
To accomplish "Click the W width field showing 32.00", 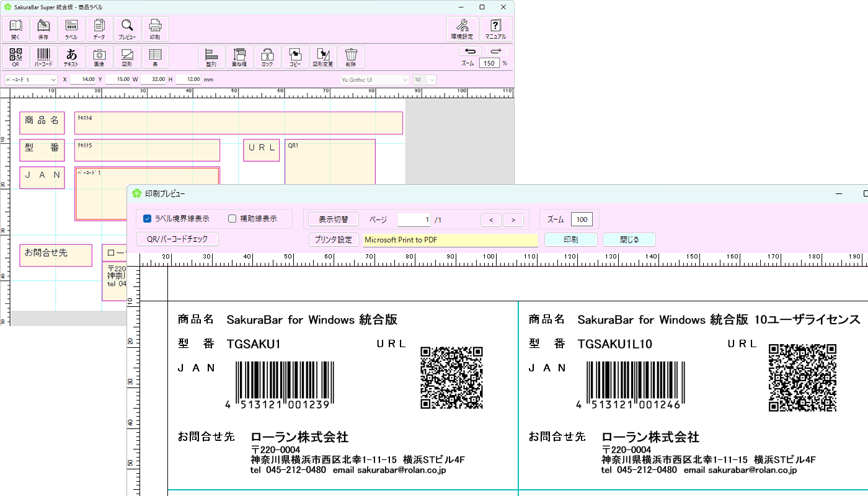I will (153, 79).
